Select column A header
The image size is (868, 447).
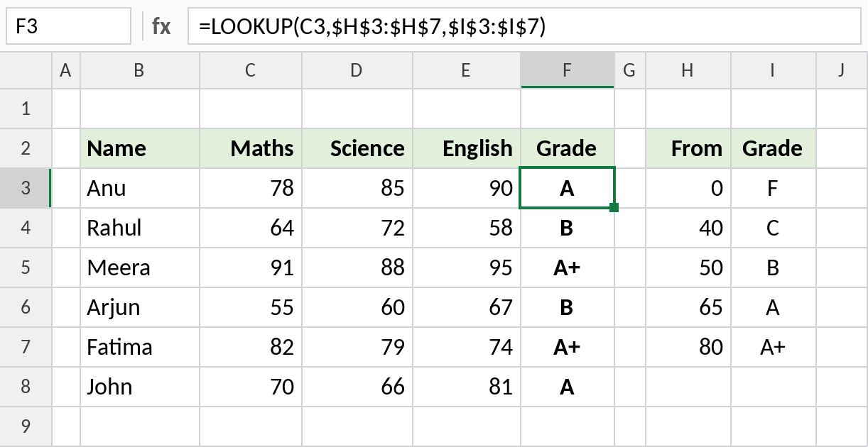pyautogui.click(x=66, y=70)
